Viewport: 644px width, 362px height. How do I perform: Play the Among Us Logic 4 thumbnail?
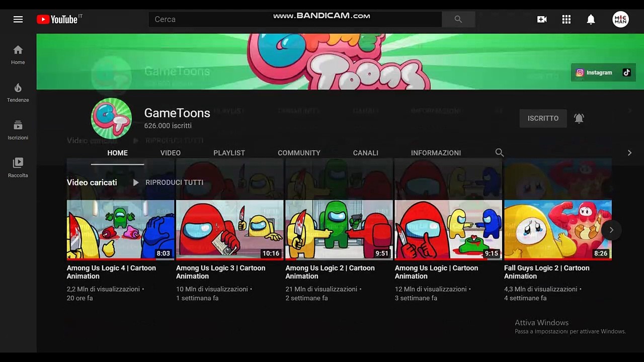[x=121, y=230]
